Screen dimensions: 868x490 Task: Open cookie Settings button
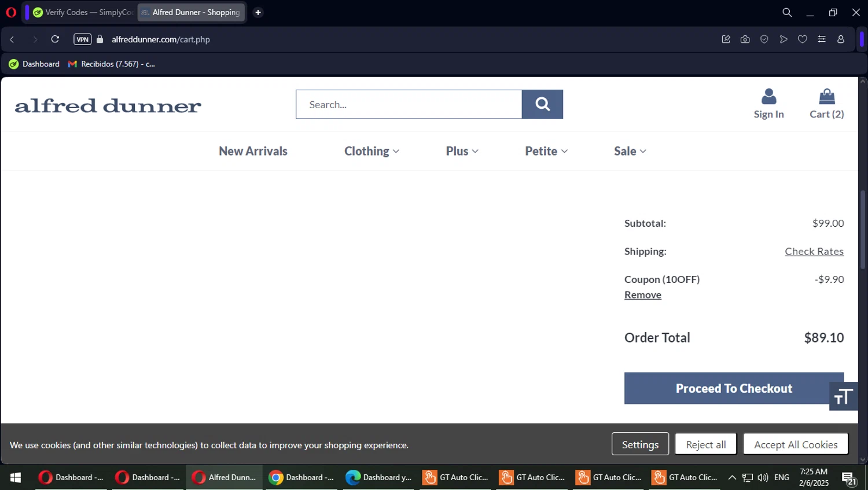(x=640, y=444)
